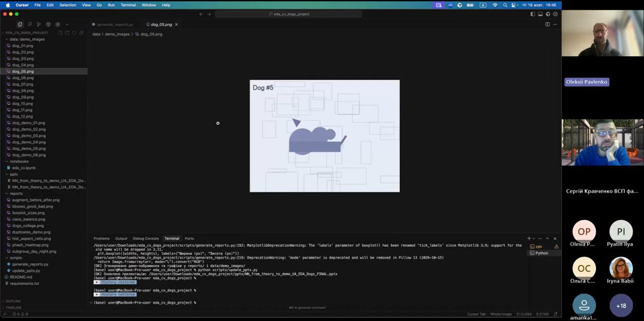Maximize the terminal panel with the up chevron
Image resolution: width=644 pixels, height=321 pixels.
click(548, 239)
